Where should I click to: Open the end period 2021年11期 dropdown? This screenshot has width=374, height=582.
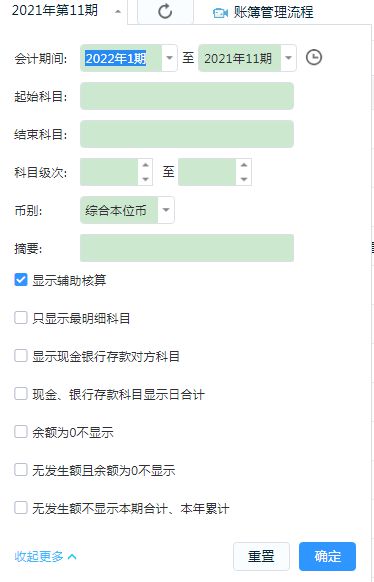pos(288,58)
